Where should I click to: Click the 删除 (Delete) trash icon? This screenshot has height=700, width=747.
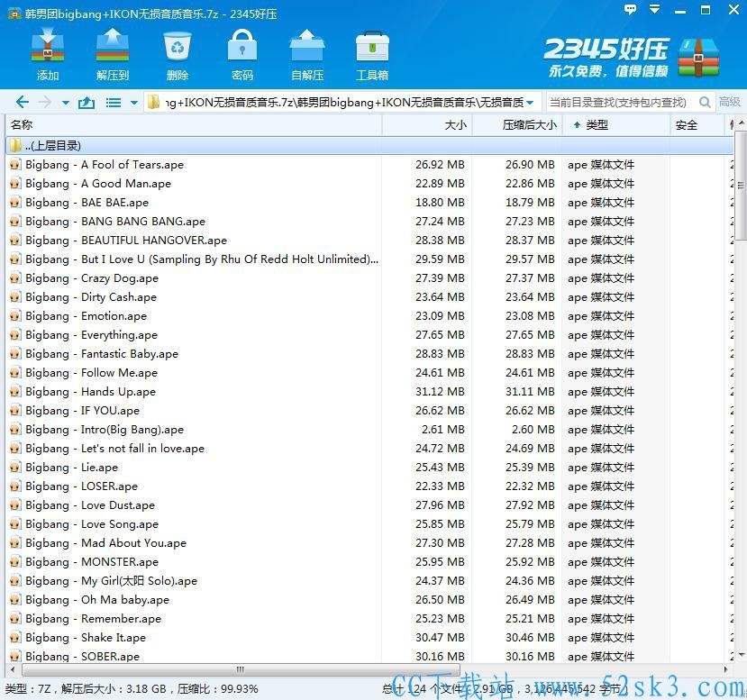178,46
